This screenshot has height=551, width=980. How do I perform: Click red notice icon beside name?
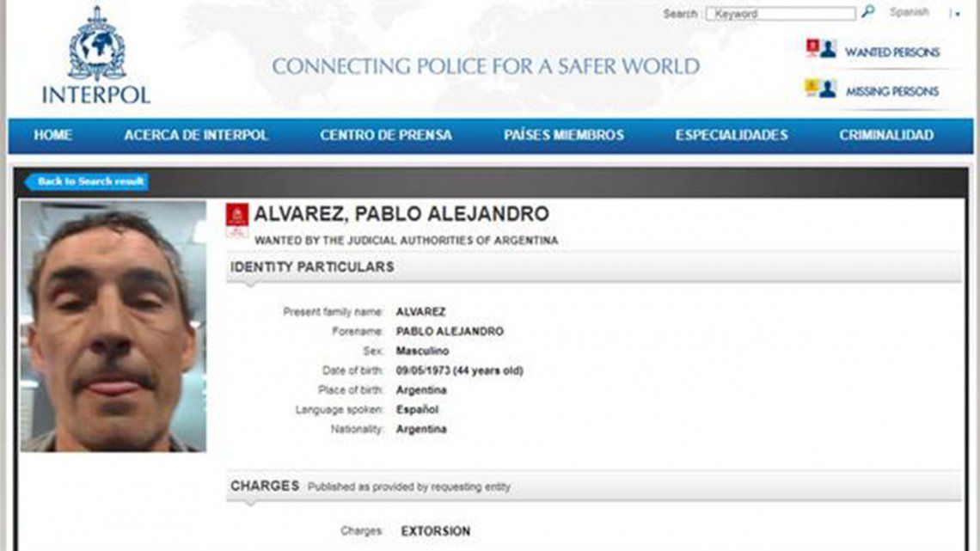[x=237, y=220]
